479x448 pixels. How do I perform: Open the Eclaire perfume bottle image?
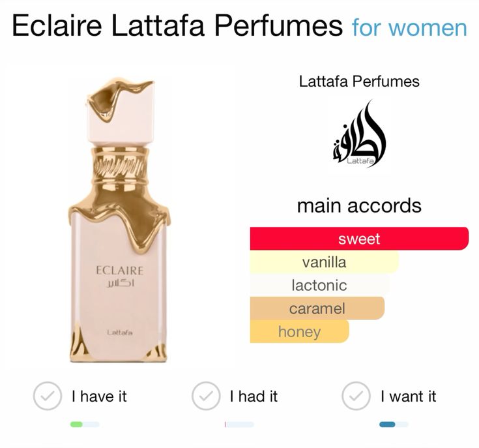tap(119, 220)
